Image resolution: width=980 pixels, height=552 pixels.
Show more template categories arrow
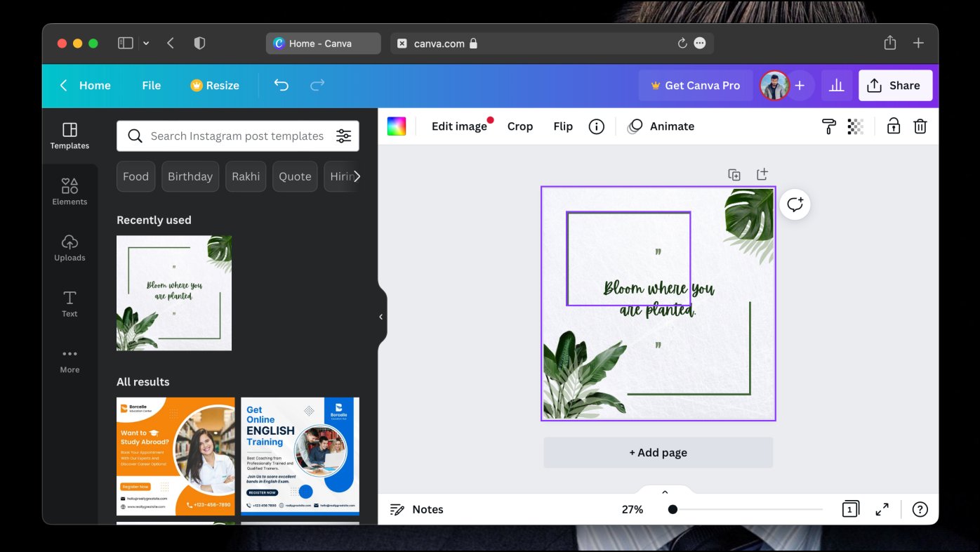pos(357,176)
